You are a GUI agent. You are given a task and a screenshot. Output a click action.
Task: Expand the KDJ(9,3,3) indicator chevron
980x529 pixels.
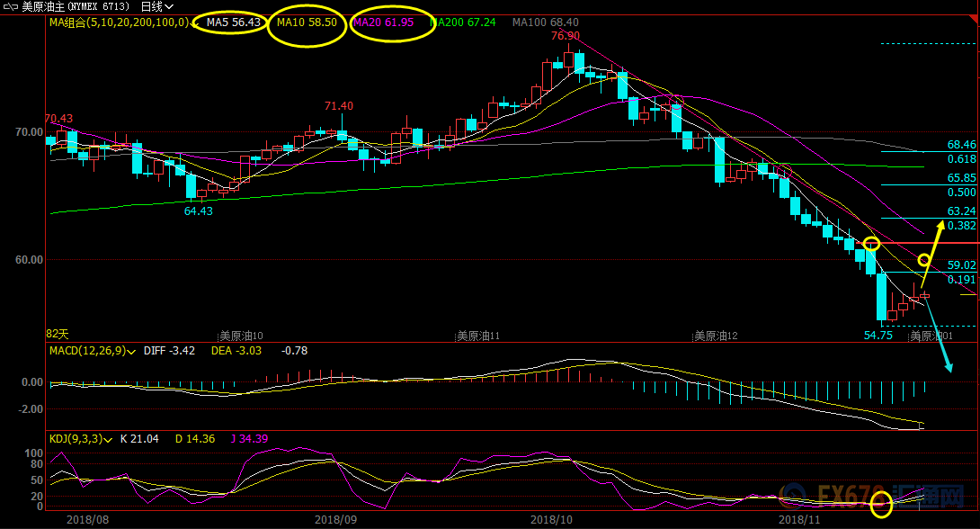click(x=108, y=440)
